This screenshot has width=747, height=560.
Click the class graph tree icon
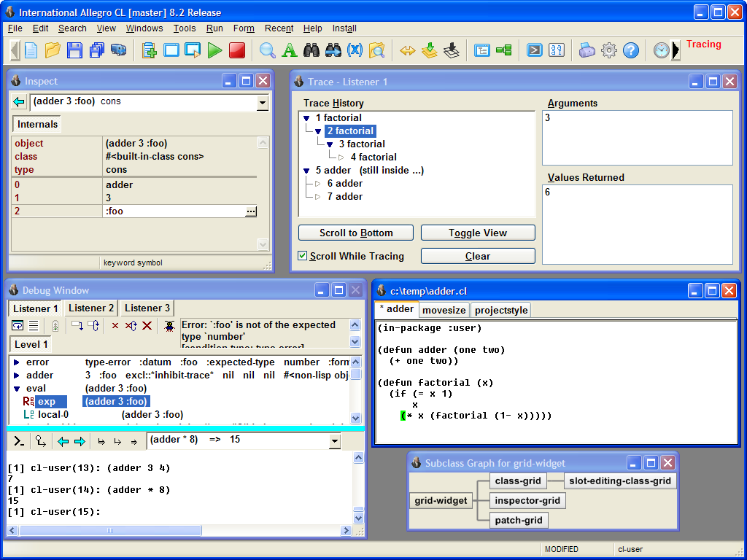coord(503,50)
